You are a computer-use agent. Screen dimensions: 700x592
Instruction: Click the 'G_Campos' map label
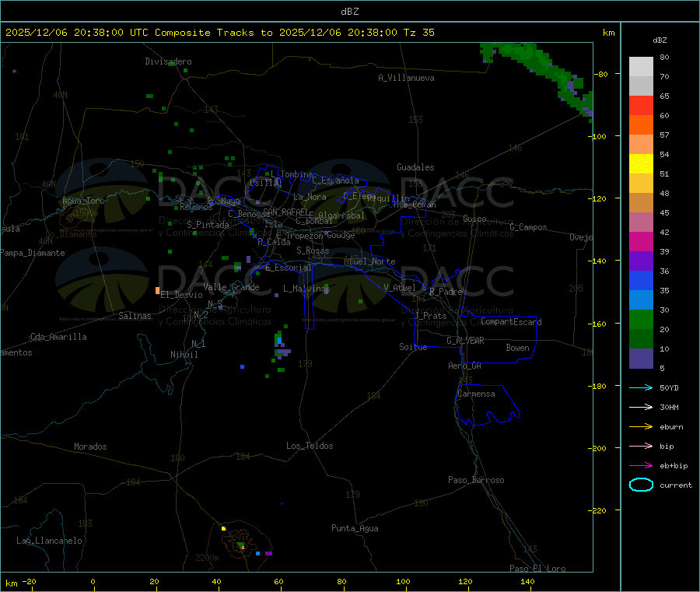click(528, 227)
